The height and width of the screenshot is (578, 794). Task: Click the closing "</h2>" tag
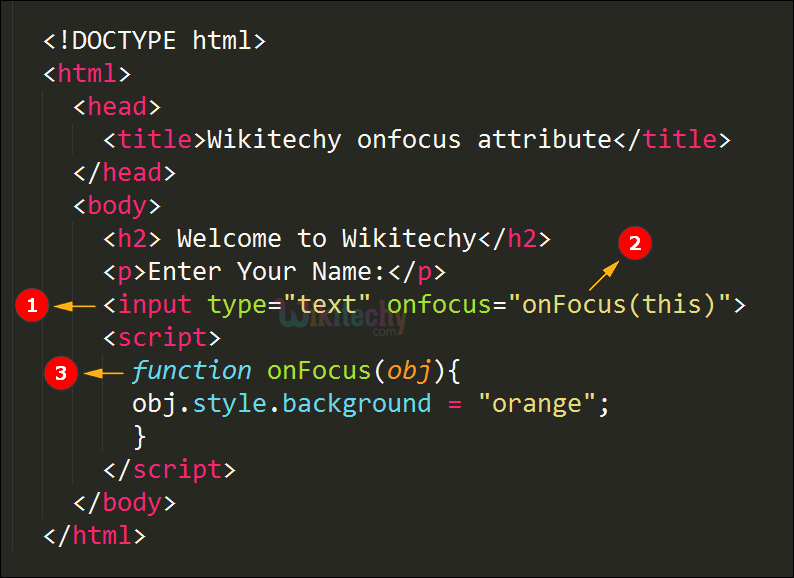pos(514,239)
